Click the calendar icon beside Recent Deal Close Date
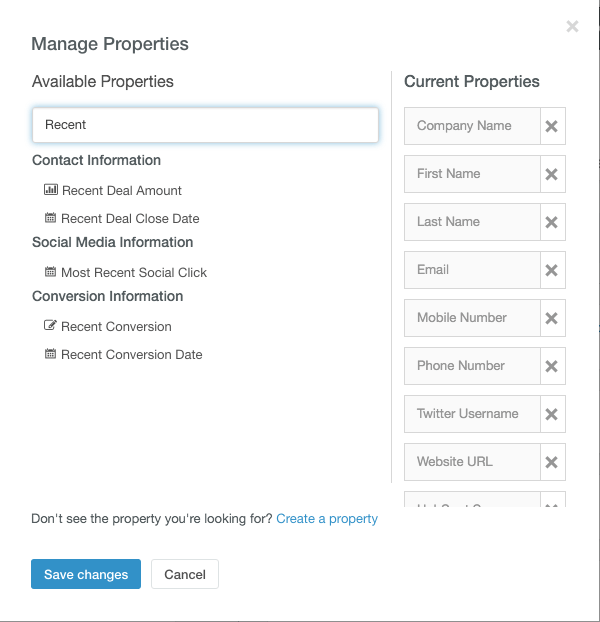 [50, 218]
